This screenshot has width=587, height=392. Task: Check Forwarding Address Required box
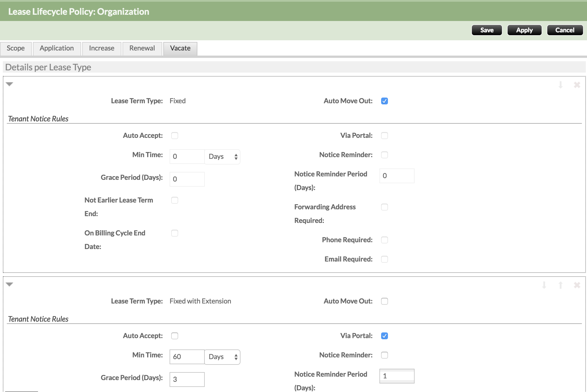click(x=385, y=207)
